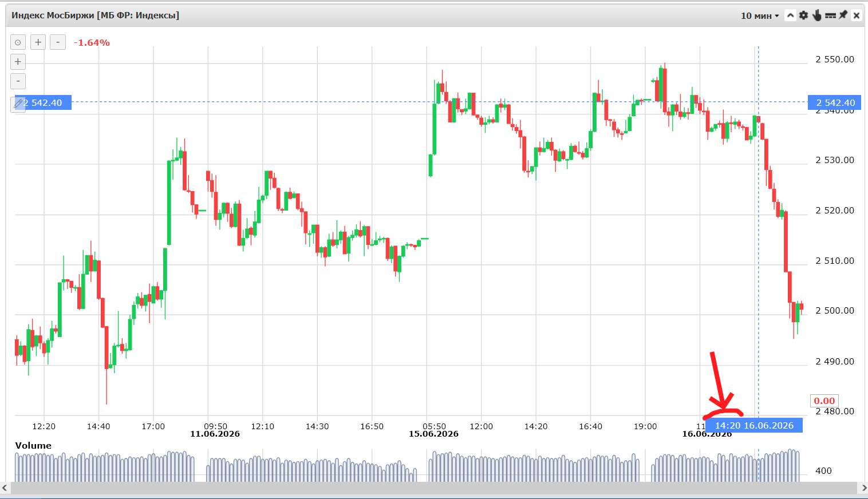Collapse the chart panel with the up chevron
Viewport: 868px width, 499px height.
pos(791,15)
